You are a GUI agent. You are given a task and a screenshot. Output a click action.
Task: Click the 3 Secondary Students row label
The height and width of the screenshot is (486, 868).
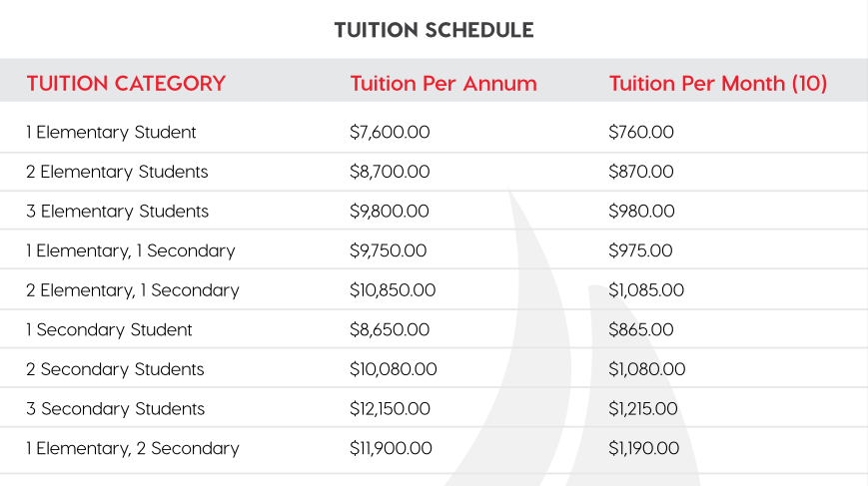click(115, 409)
